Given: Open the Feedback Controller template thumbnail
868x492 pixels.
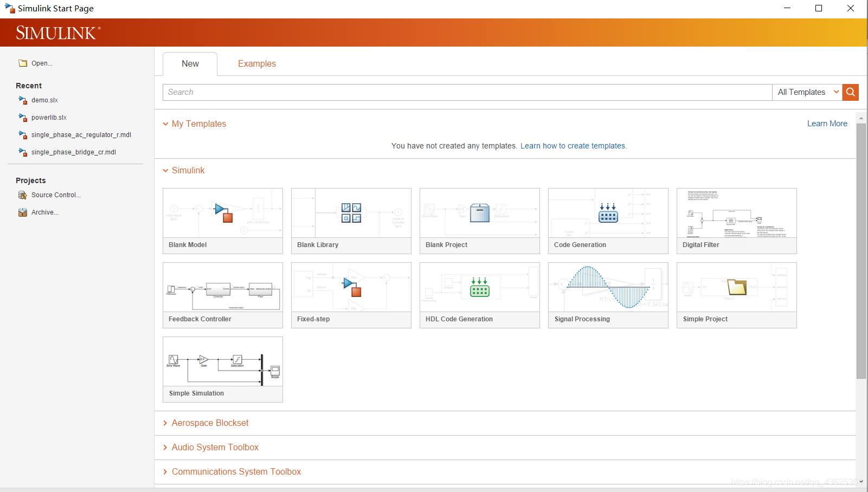Looking at the screenshot, I should tap(223, 287).
